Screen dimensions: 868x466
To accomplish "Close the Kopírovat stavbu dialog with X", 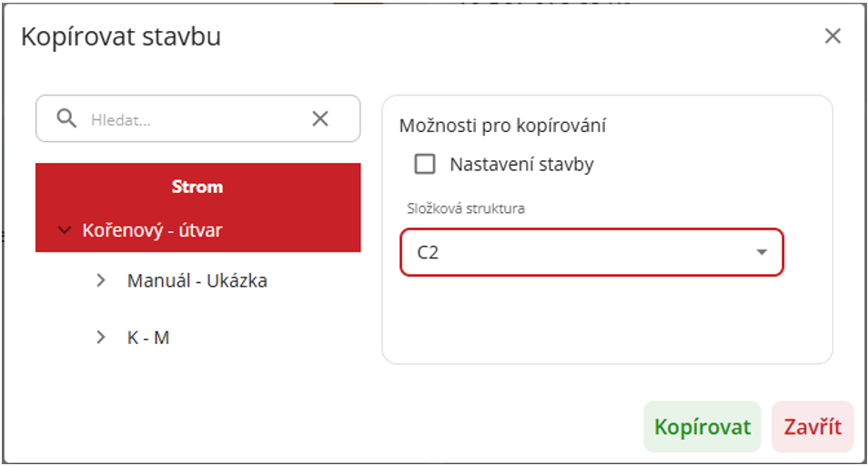I will point(832,36).
